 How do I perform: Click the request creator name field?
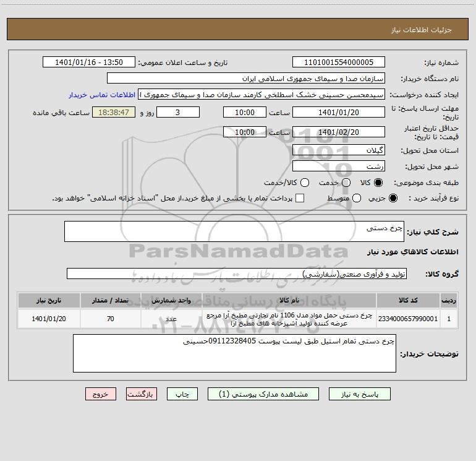click(x=261, y=95)
